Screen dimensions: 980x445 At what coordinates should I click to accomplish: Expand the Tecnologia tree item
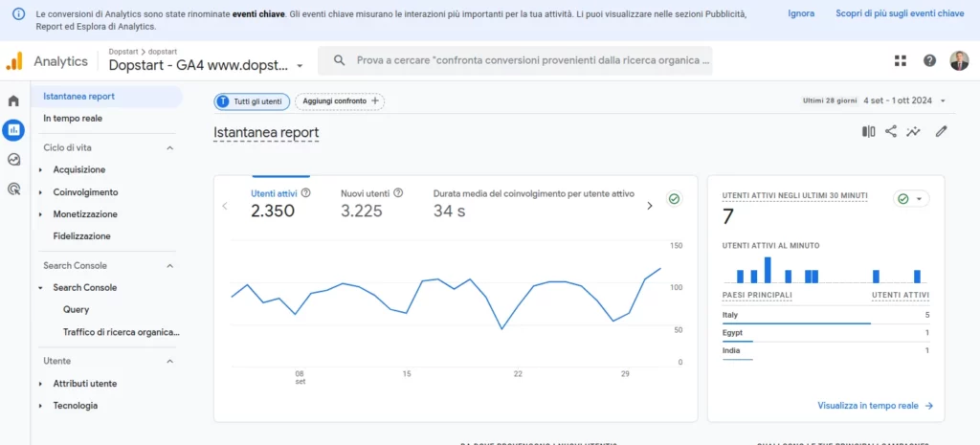point(40,406)
